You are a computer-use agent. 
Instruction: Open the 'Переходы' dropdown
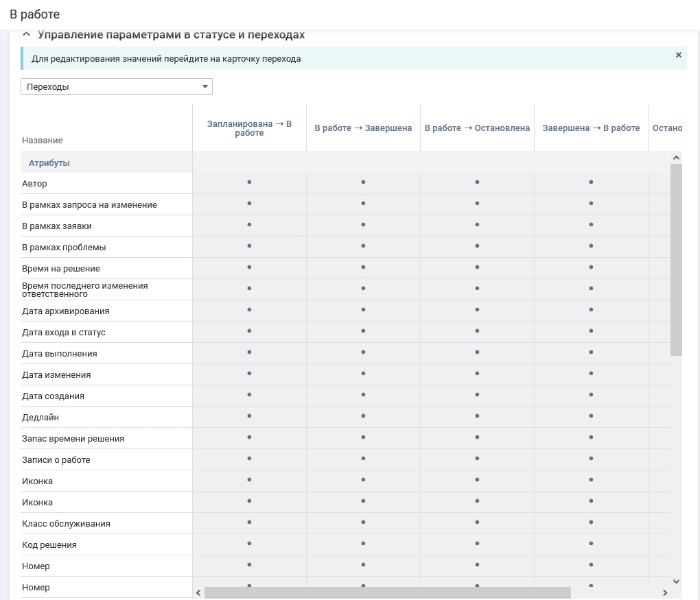tap(117, 86)
